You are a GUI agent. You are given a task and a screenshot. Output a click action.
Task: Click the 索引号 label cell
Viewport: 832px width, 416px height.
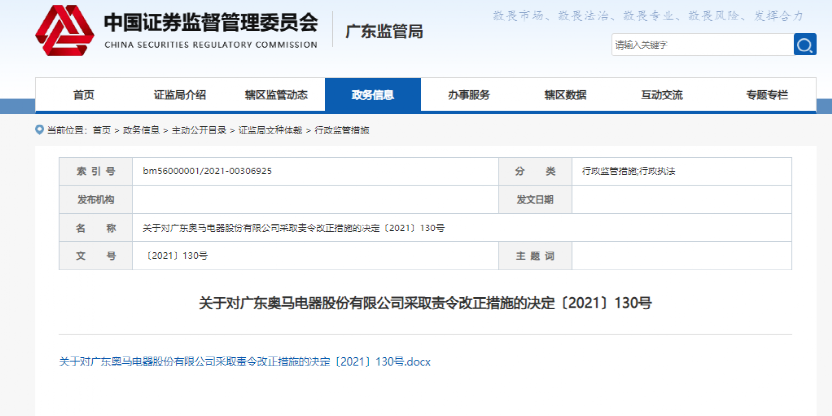click(x=96, y=171)
